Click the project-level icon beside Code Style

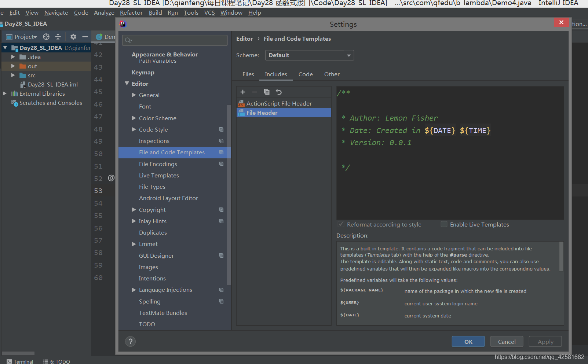click(221, 129)
